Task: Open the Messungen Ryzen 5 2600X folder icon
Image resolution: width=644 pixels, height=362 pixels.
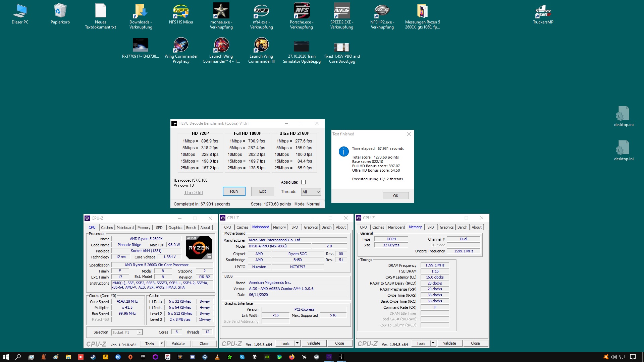Action: pos(422,17)
